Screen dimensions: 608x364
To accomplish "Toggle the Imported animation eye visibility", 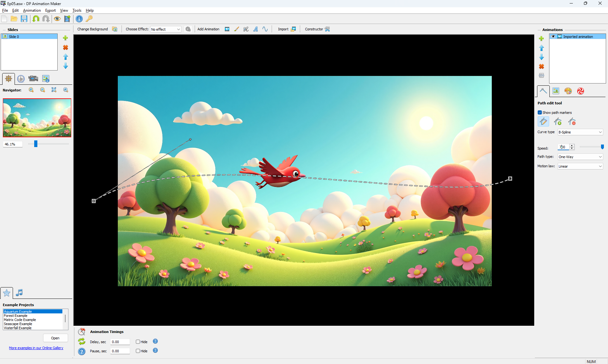I will pyautogui.click(x=553, y=37).
